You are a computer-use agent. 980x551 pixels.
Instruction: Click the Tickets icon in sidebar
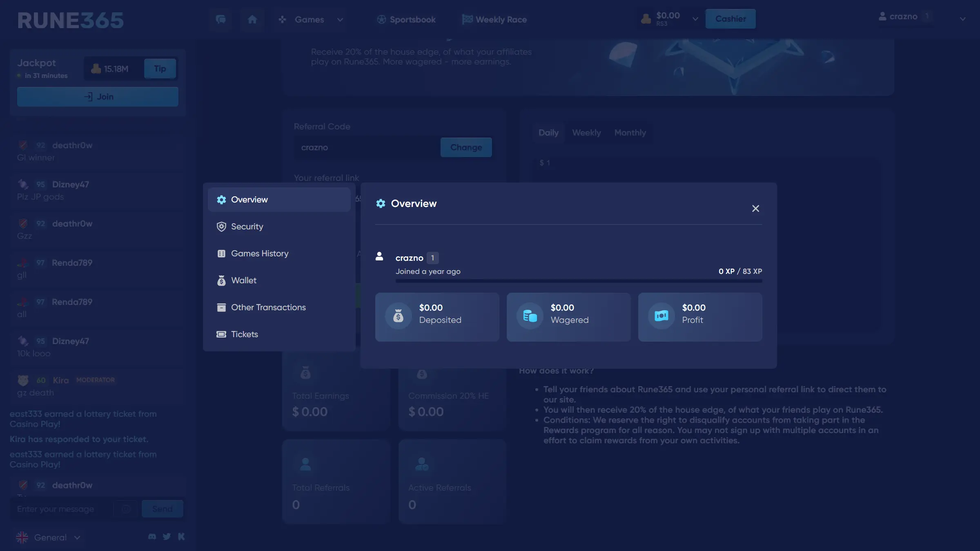[221, 334]
